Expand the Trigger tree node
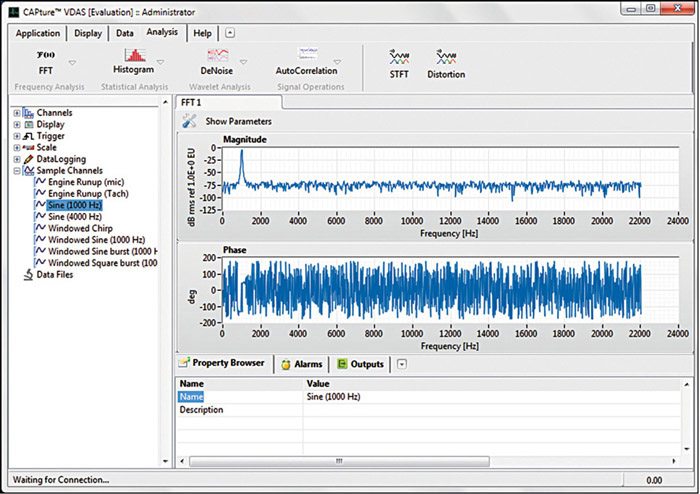The image size is (700, 494). [17, 136]
